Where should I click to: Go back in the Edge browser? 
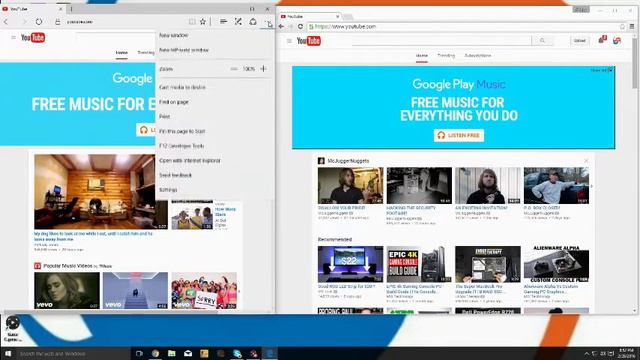pos(6,22)
